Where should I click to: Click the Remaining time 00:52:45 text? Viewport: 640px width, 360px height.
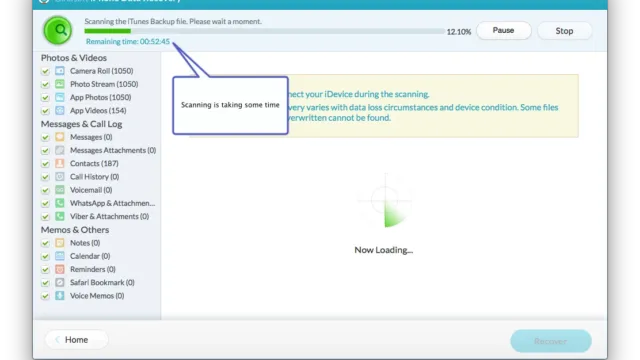click(x=128, y=41)
